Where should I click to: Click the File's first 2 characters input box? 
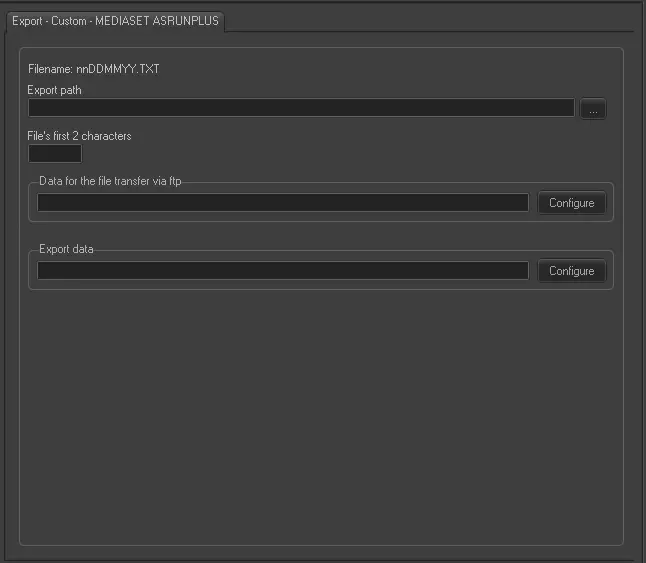(x=55, y=154)
